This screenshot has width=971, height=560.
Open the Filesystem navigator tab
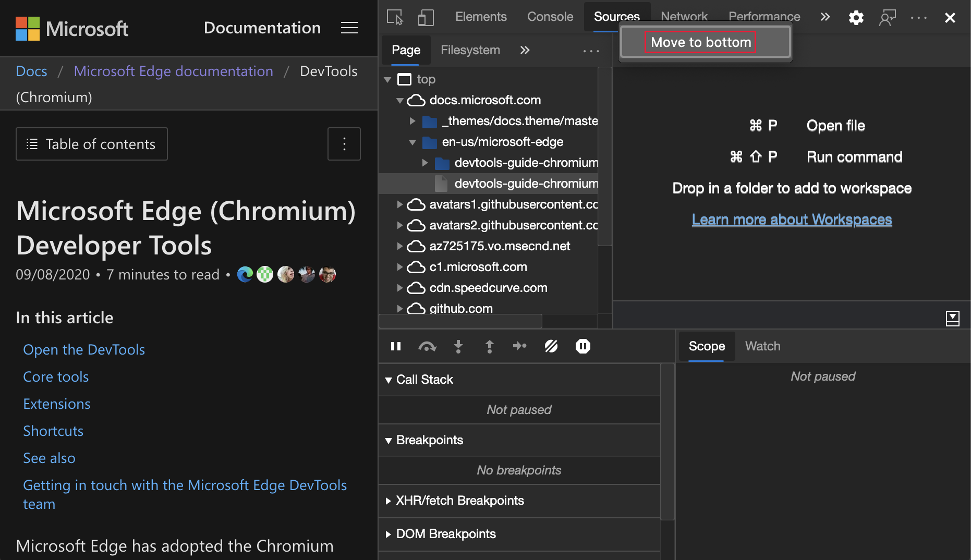tap(470, 50)
